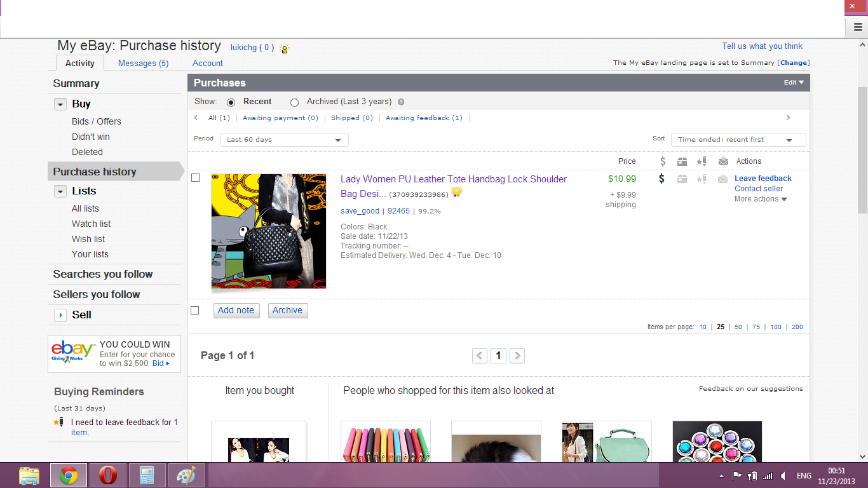This screenshot has height=488, width=868.
Task: Click the dollar sign icon in the column header
Action: (x=663, y=161)
